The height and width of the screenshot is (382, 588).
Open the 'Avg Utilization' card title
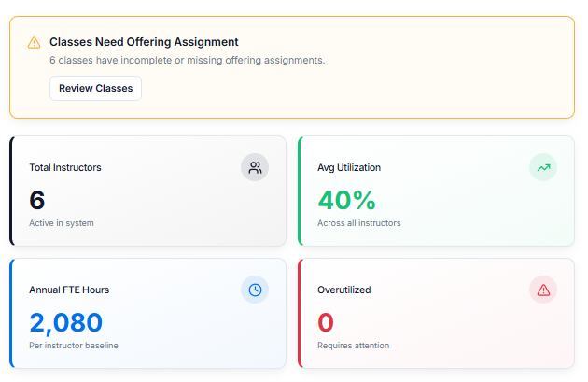(349, 167)
